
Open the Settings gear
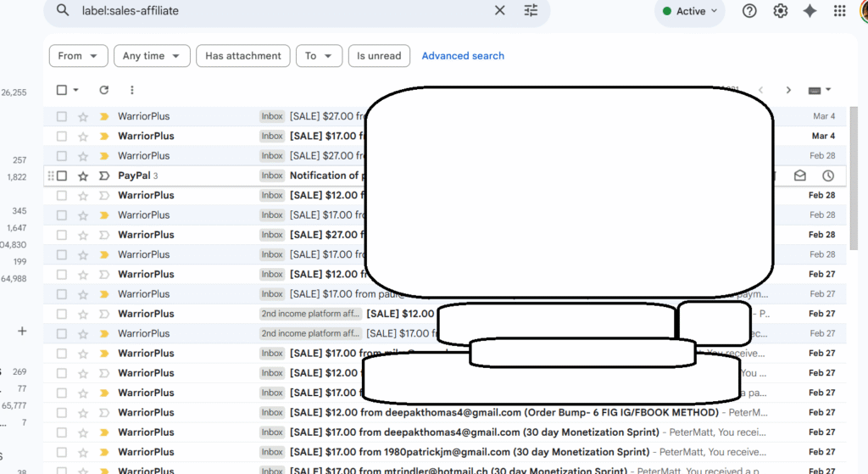click(780, 11)
